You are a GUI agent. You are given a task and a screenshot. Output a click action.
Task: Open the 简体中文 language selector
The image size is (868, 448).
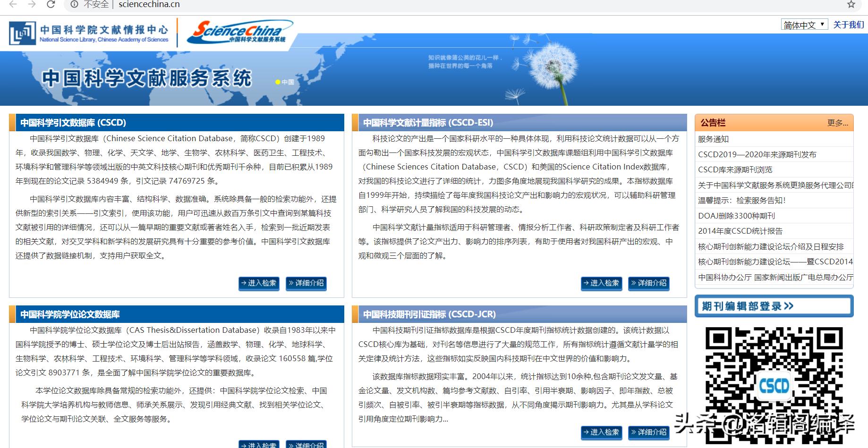pyautogui.click(x=800, y=24)
